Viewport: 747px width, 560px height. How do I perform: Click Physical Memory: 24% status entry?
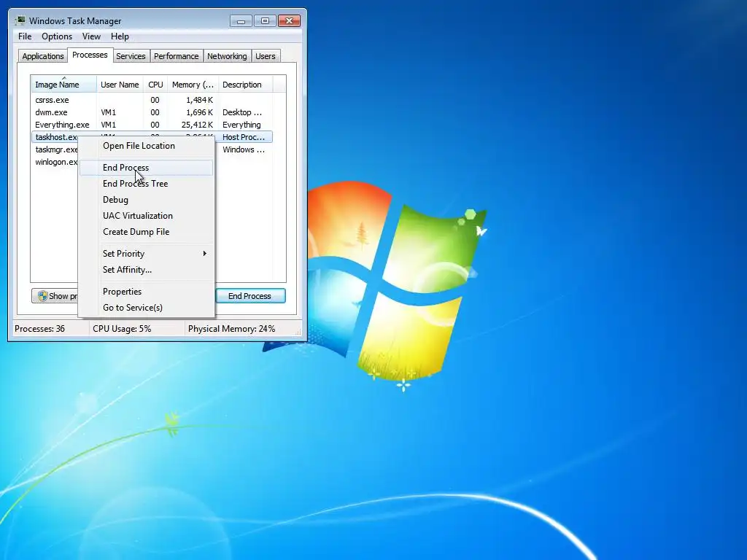click(x=231, y=329)
